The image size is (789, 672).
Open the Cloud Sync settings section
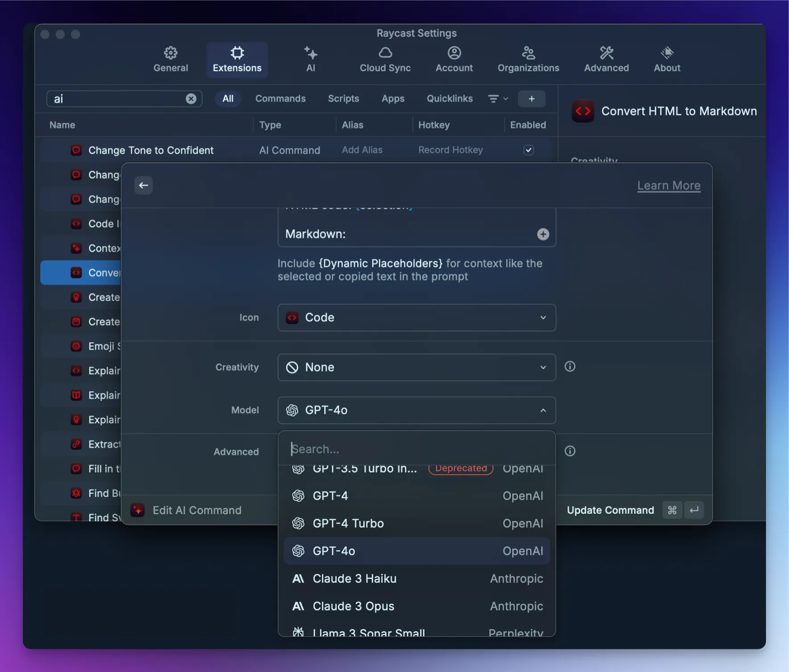coord(385,59)
